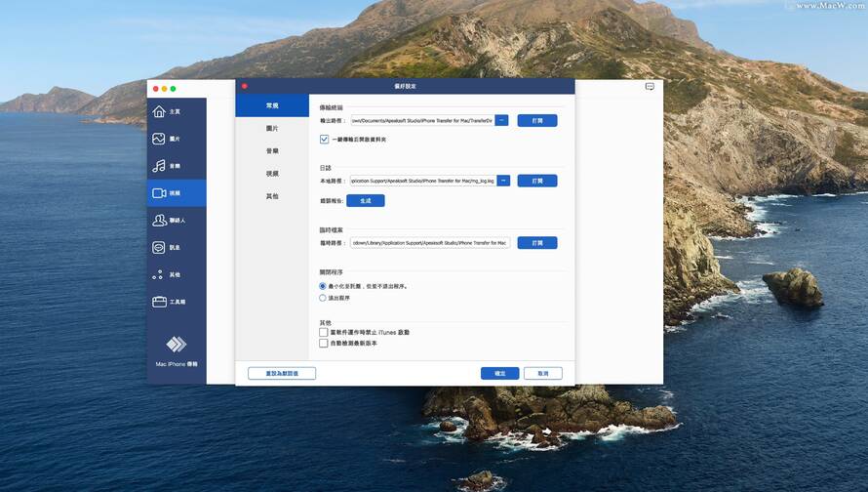Open the Music (音樂) section in main window sidebar
The width and height of the screenshot is (868, 492).
click(x=176, y=166)
